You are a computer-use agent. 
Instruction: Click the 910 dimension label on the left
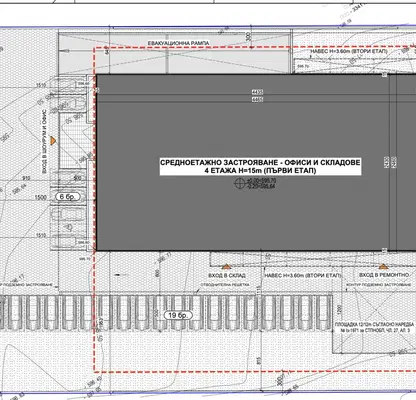point(26,179)
